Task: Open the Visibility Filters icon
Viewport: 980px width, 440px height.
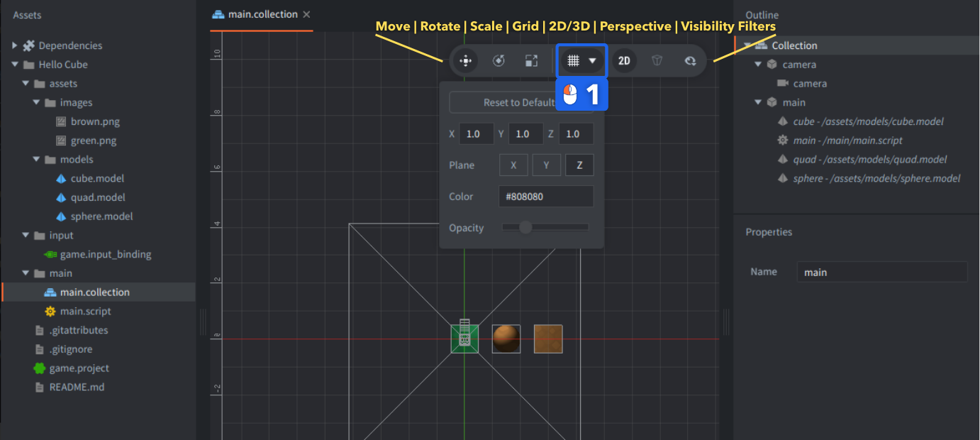Action: (x=690, y=61)
